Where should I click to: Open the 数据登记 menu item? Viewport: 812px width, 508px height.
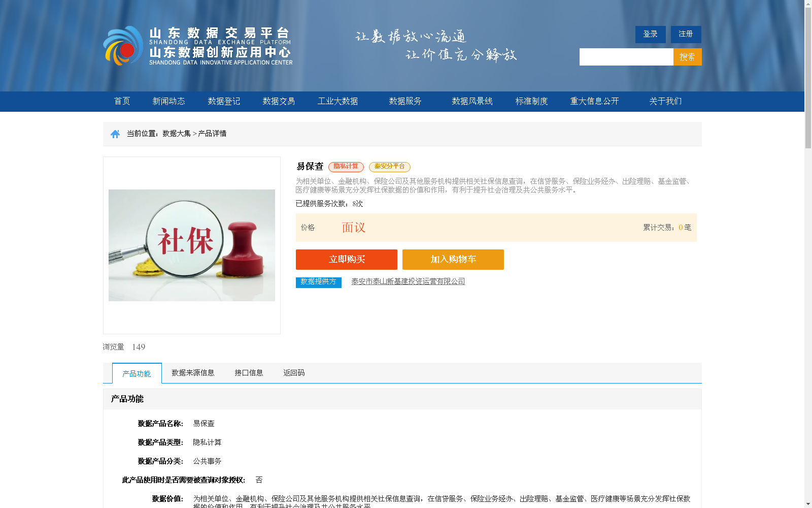224,101
